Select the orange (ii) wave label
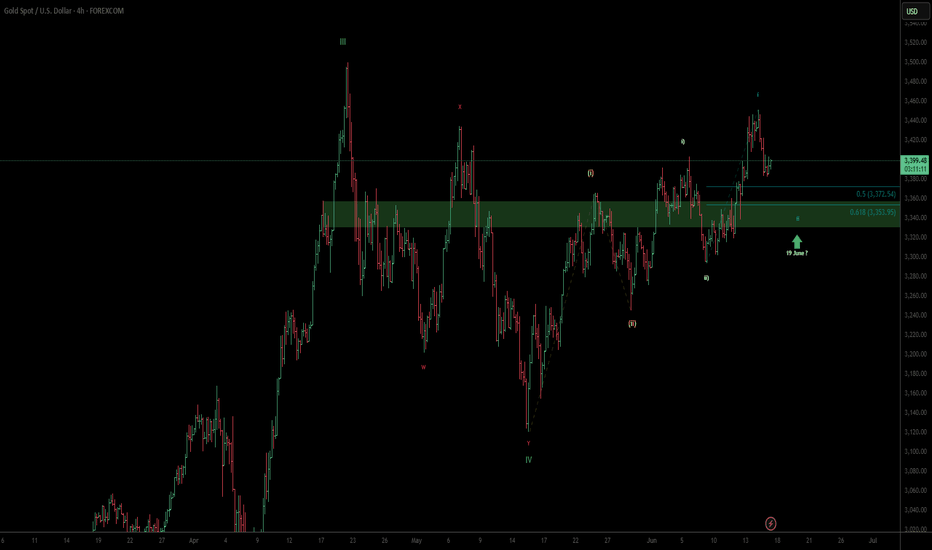 [x=632, y=323]
